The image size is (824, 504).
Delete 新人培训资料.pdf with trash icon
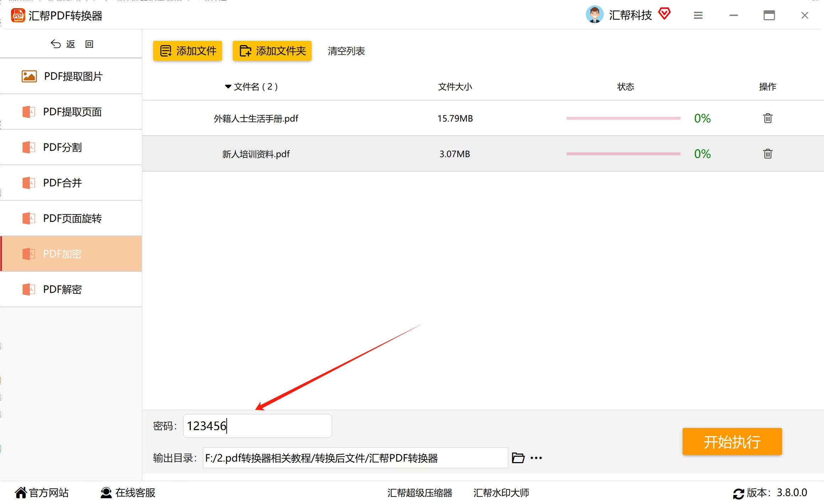tap(768, 154)
